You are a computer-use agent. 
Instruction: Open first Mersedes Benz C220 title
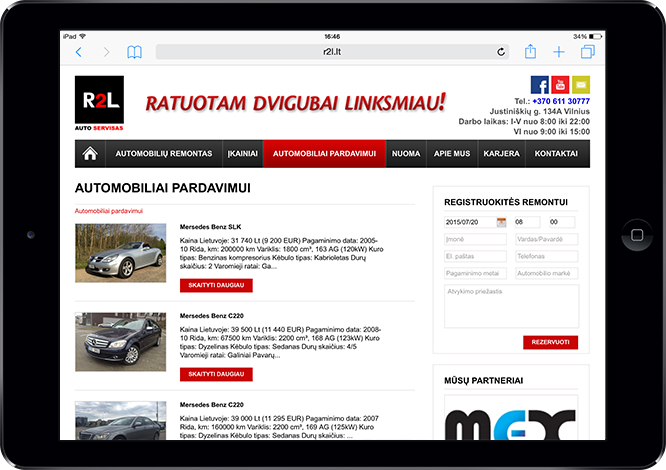point(212,315)
